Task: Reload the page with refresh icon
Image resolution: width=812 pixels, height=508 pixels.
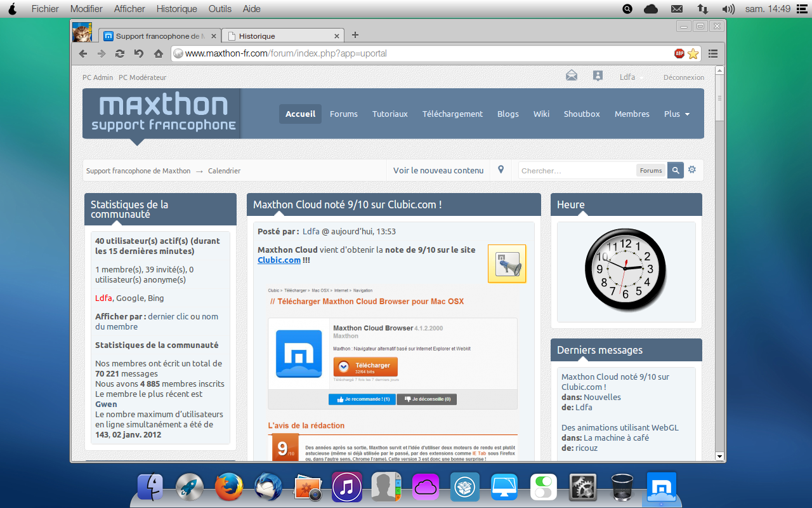Action: [x=120, y=54]
